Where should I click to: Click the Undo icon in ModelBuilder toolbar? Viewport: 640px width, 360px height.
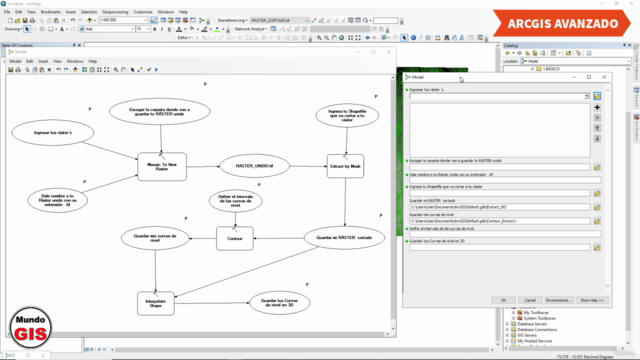(58, 70)
